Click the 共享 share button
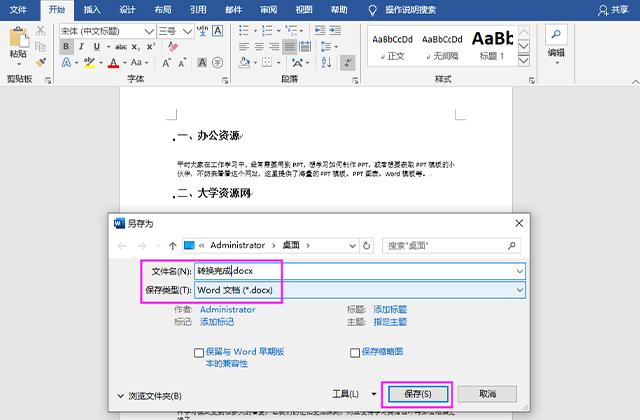The image size is (640, 420). click(613, 10)
